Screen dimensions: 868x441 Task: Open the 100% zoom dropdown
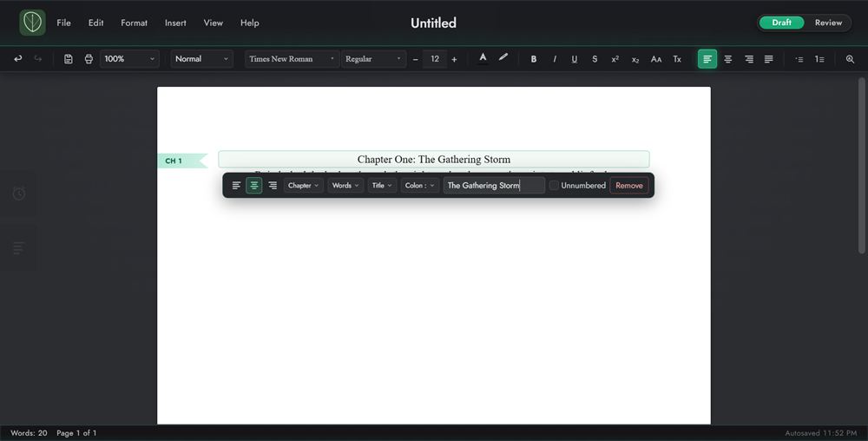pos(129,59)
